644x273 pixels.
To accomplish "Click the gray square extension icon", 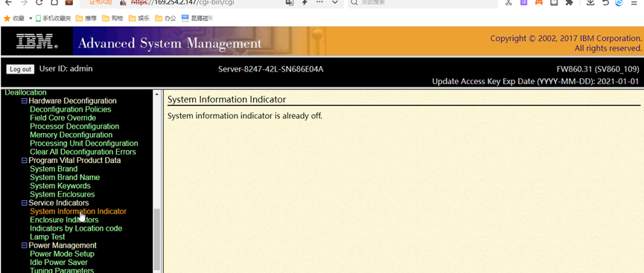I will [554, 2].
